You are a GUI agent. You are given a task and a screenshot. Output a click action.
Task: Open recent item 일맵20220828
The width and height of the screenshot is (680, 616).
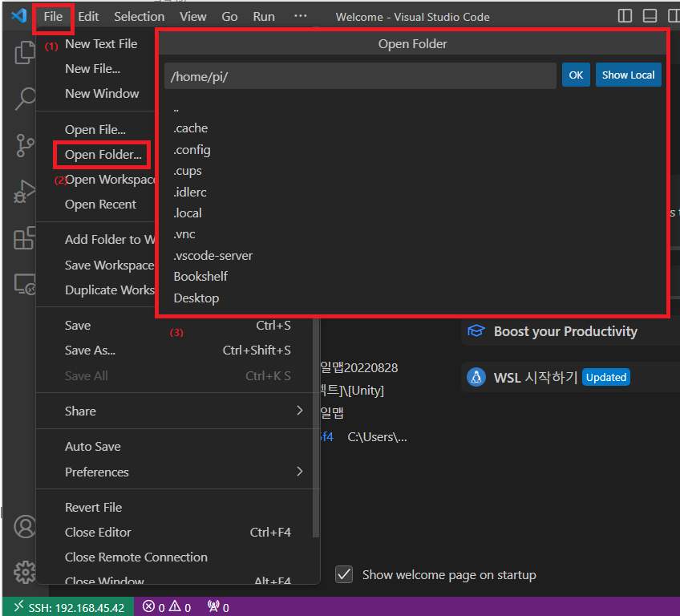click(x=359, y=368)
